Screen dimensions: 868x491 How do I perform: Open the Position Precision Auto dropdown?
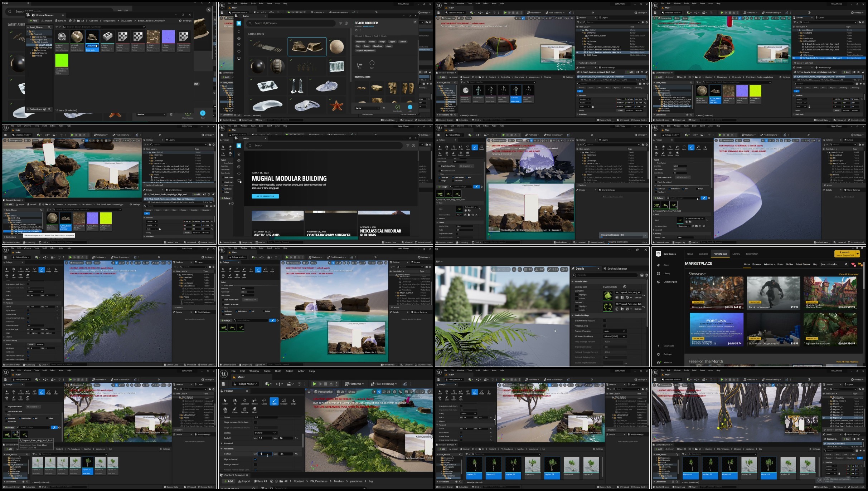615,331
